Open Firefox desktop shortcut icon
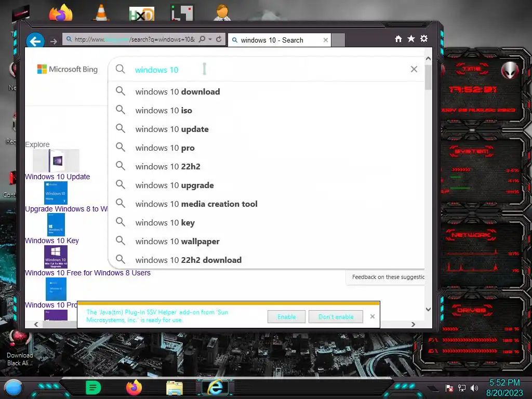Screen dimensions: 532x399 (60, 12)
